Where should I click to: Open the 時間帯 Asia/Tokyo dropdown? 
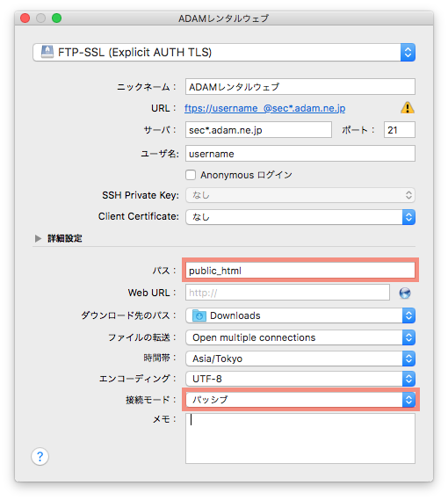tap(300, 359)
